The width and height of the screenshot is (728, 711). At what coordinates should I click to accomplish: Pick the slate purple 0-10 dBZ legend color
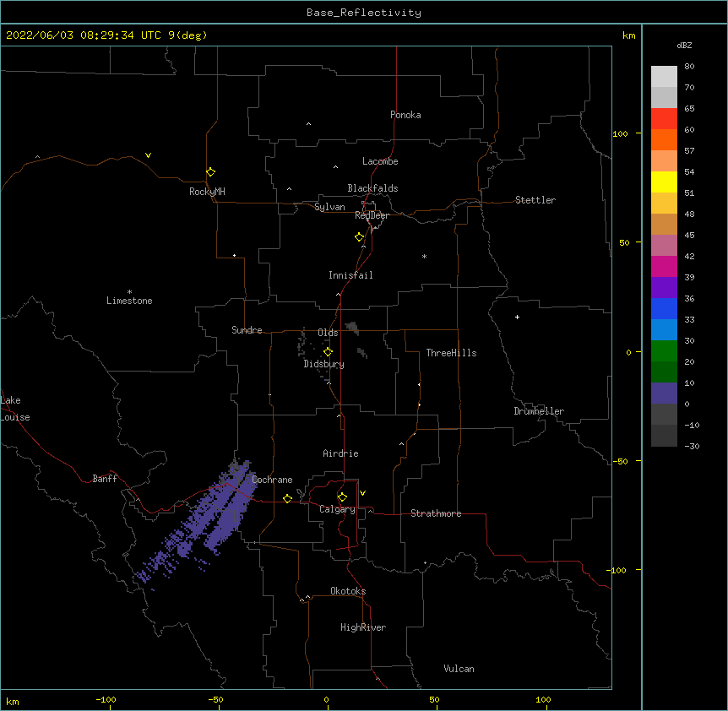[664, 393]
